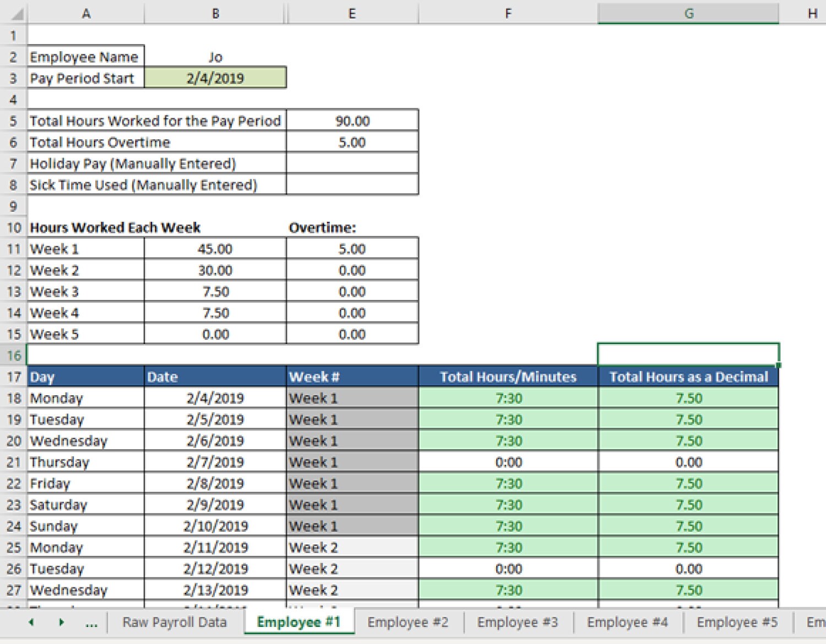Click the right sheet-navigation arrow
Image resolution: width=826 pixels, height=644 pixels.
[61, 622]
